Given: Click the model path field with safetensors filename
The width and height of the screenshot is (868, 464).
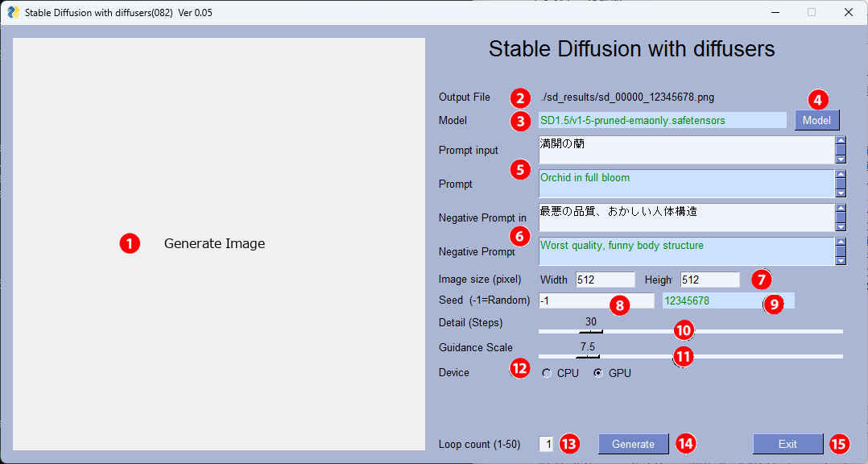Looking at the screenshot, I should point(662,120).
